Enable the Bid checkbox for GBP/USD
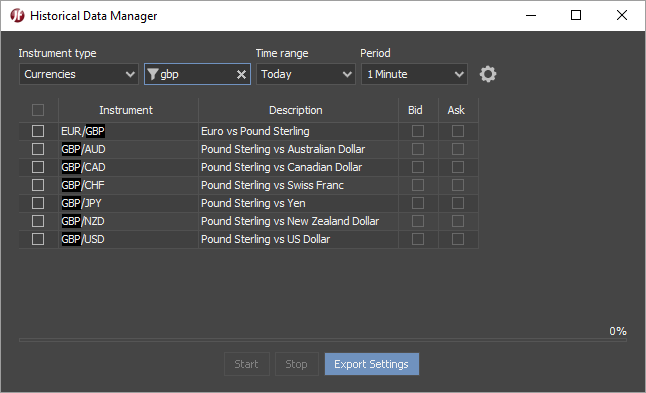The image size is (646, 393). [x=418, y=239]
